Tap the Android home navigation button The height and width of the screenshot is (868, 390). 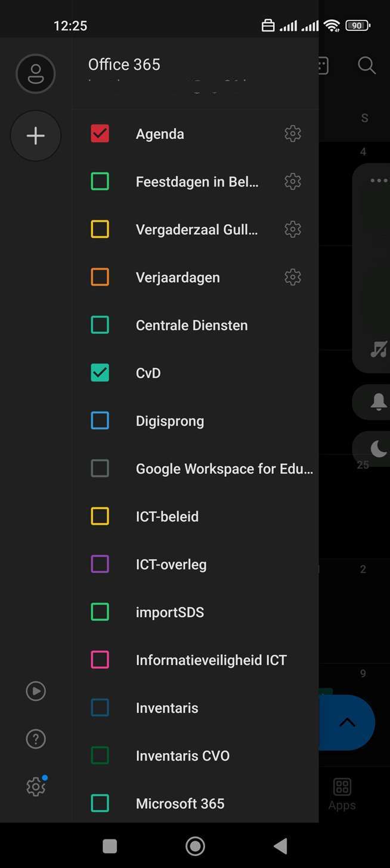(195, 845)
